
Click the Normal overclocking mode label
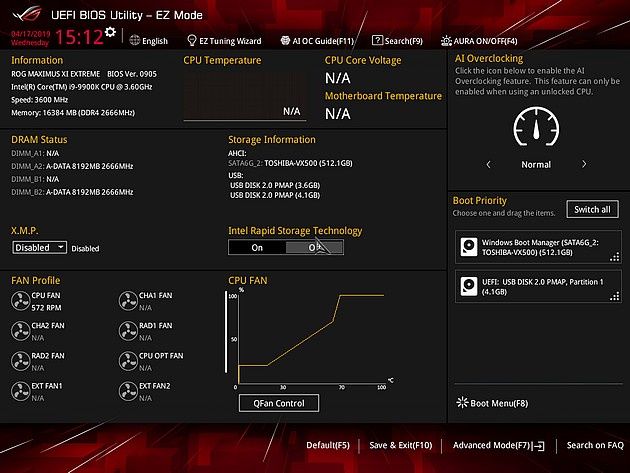(536, 164)
